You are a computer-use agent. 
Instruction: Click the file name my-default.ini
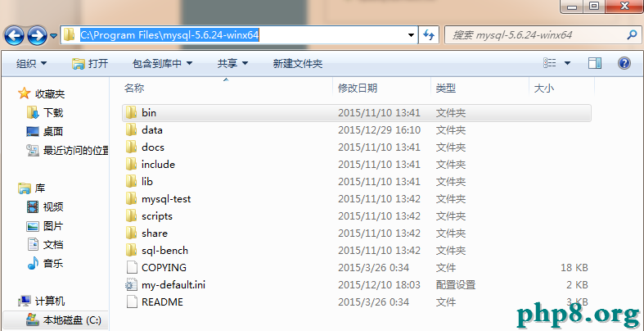(x=173, y=284)
